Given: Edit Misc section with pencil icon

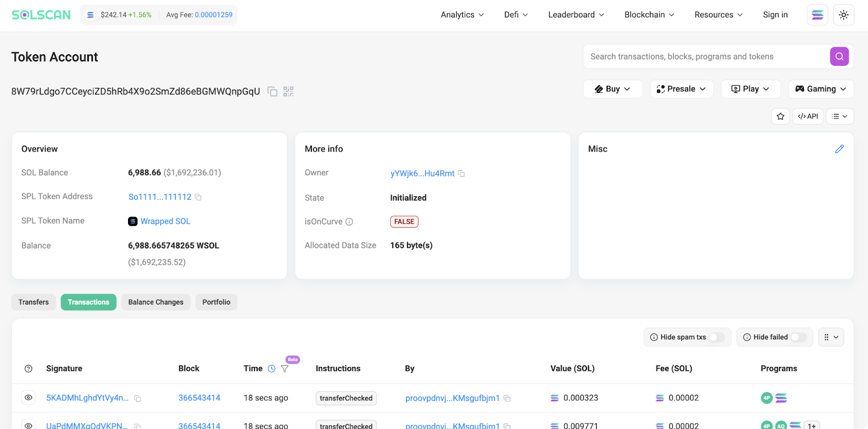Looking at the screenshot, I should click(839, 149).
